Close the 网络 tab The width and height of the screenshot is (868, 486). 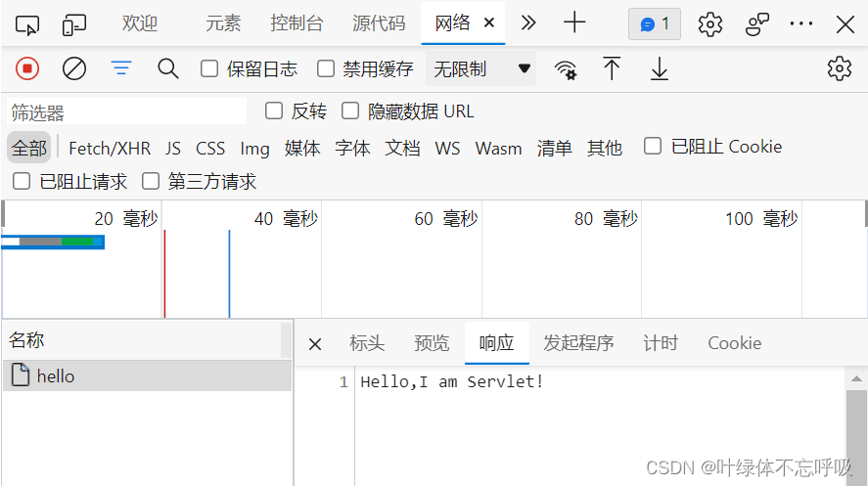point(489,22)
